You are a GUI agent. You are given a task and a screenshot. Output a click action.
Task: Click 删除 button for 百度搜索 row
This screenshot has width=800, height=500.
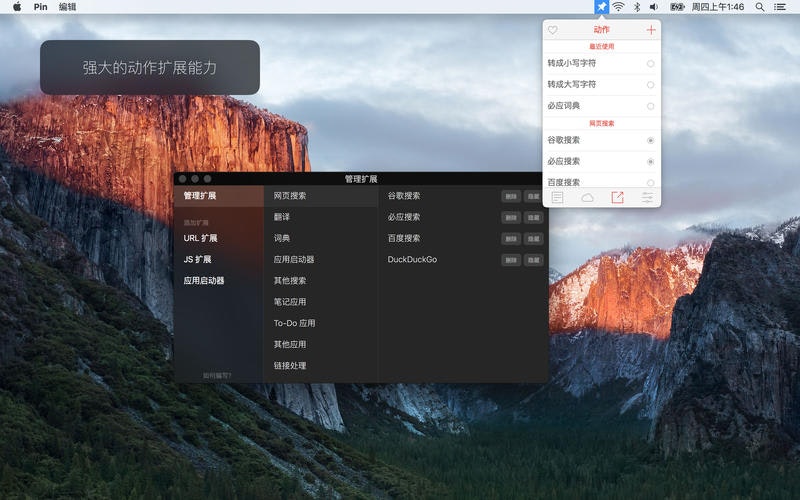click(x=511, y=239)
